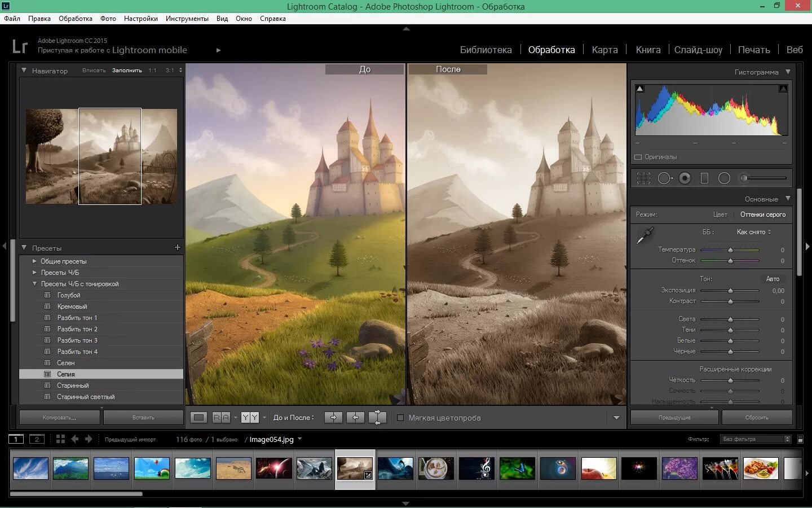The image size is (812, 508).
Task: Set treatment mode to Цвет
Action: (x=720, y=214)
